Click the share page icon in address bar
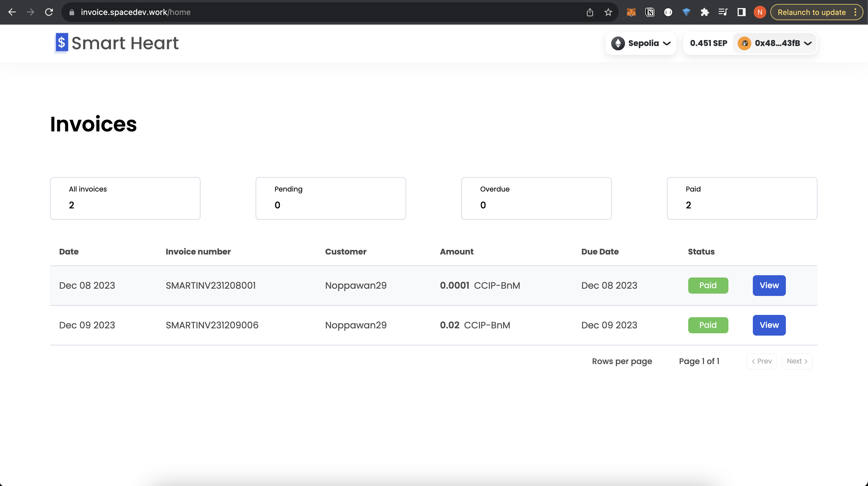Screen dimensions: 868x486 click(590, 12)
